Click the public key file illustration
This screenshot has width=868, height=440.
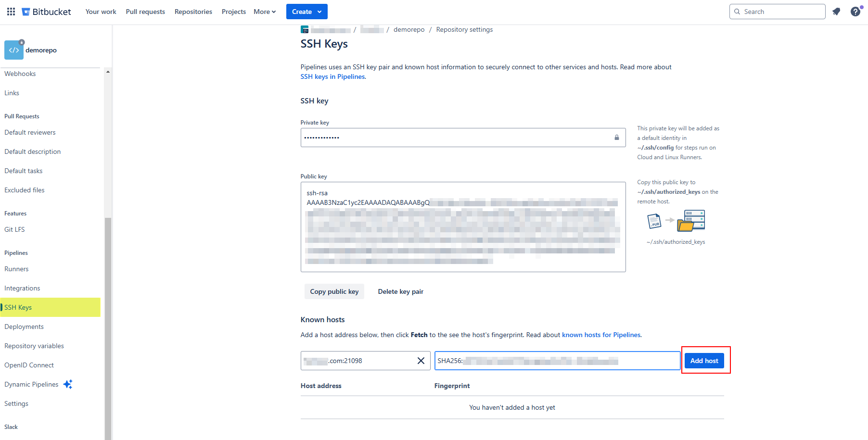point(654,221)
